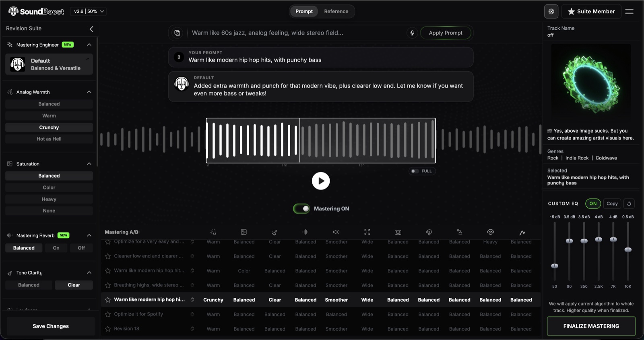Star the 'Optimize it for Spotify' revision
The width and height of the screenshot is (644, 340).
[x=108, y=314]
